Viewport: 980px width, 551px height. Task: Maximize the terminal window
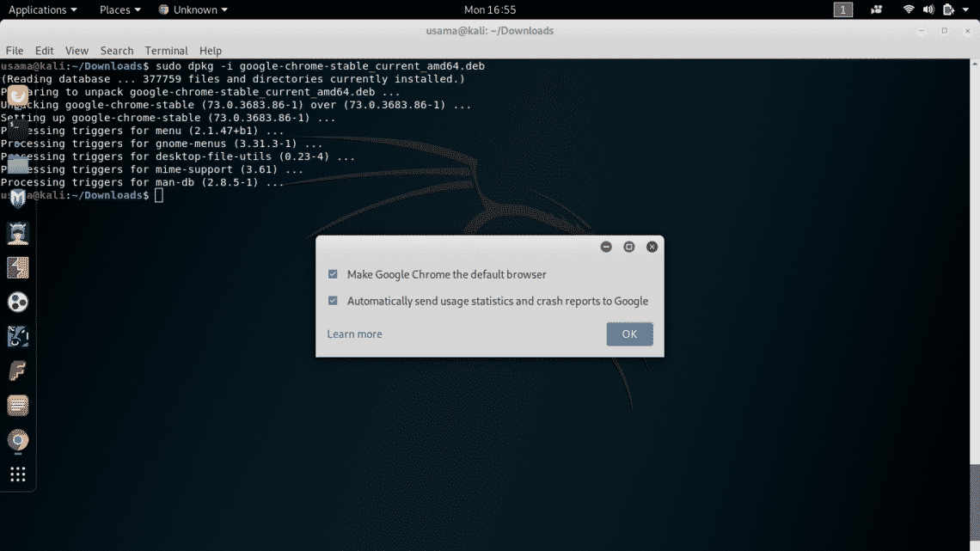[x=945, y=31]
